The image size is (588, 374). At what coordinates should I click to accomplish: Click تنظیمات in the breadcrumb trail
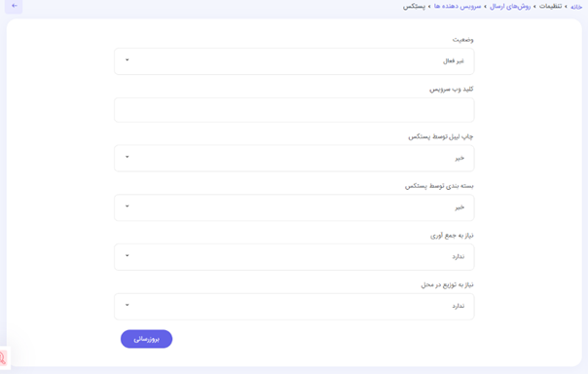click(550, 7)
